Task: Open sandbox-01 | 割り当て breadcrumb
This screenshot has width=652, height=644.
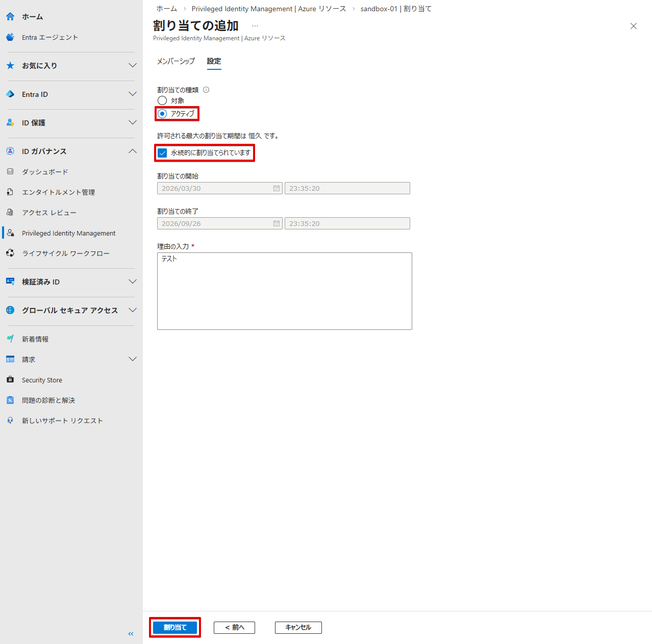Action: point(396,9)
